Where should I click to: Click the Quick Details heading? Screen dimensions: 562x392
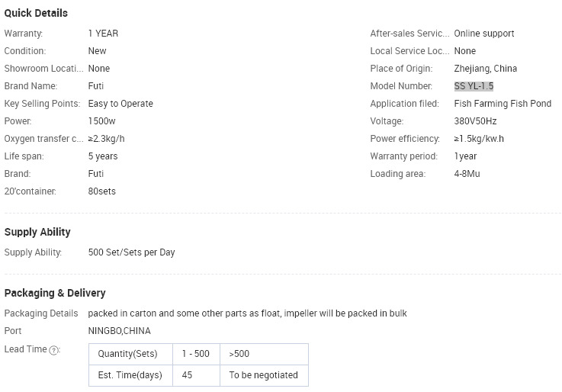click(x=36, y=13)
